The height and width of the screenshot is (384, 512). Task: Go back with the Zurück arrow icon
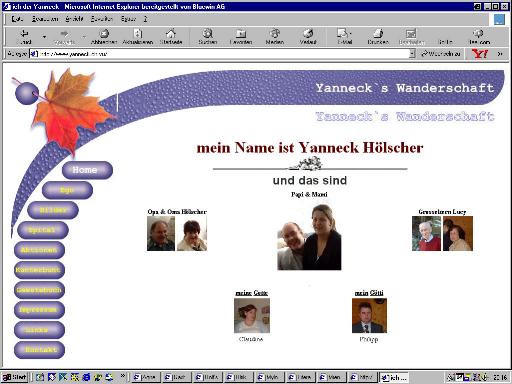[x=25, y=33]
